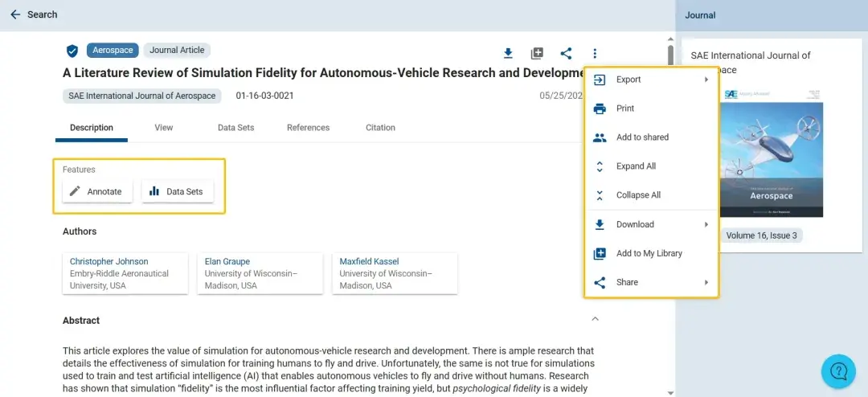
Task: Select Print from the menu
Action: [x=625, y=108]
